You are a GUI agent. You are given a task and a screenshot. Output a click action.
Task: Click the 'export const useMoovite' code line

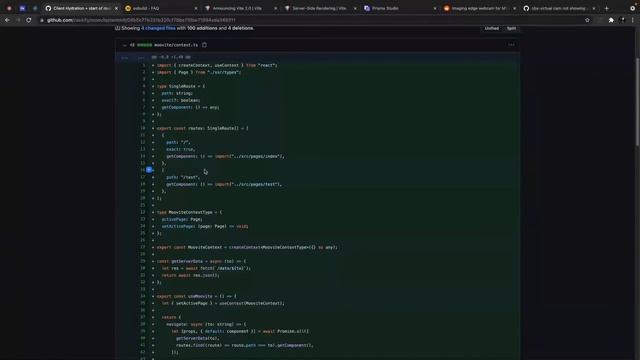click(196, 296)
